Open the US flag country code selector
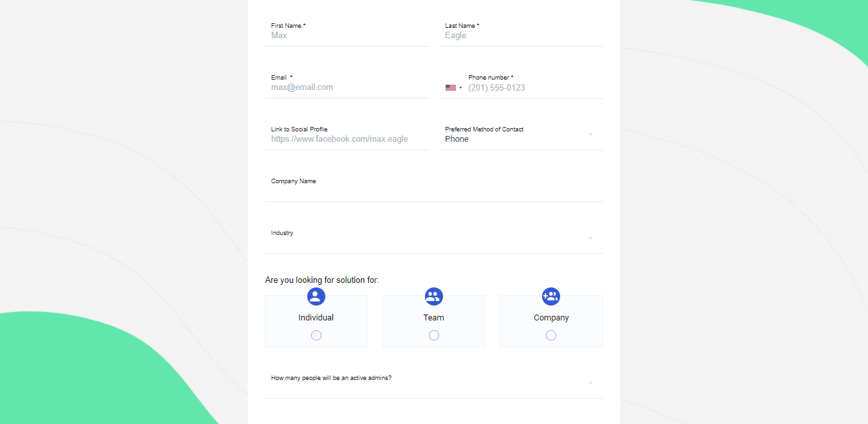The image size is (868, 424). coord(453,87)
